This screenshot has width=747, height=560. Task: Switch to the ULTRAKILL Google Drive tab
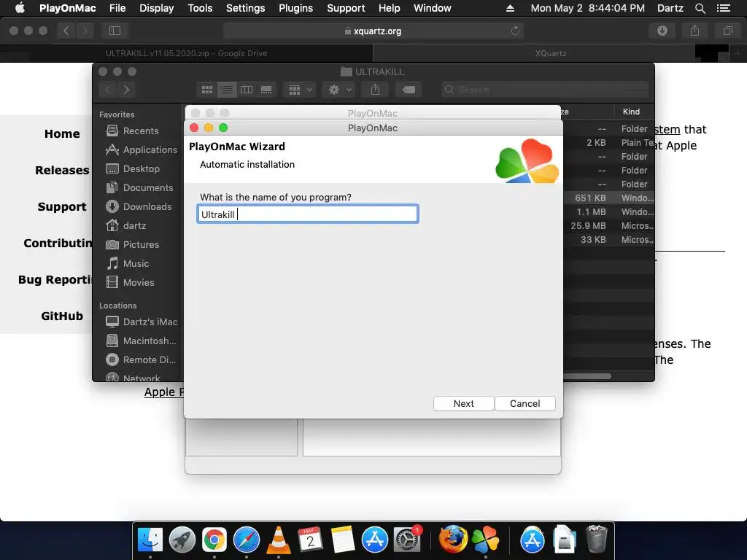(x=186, y=53)
